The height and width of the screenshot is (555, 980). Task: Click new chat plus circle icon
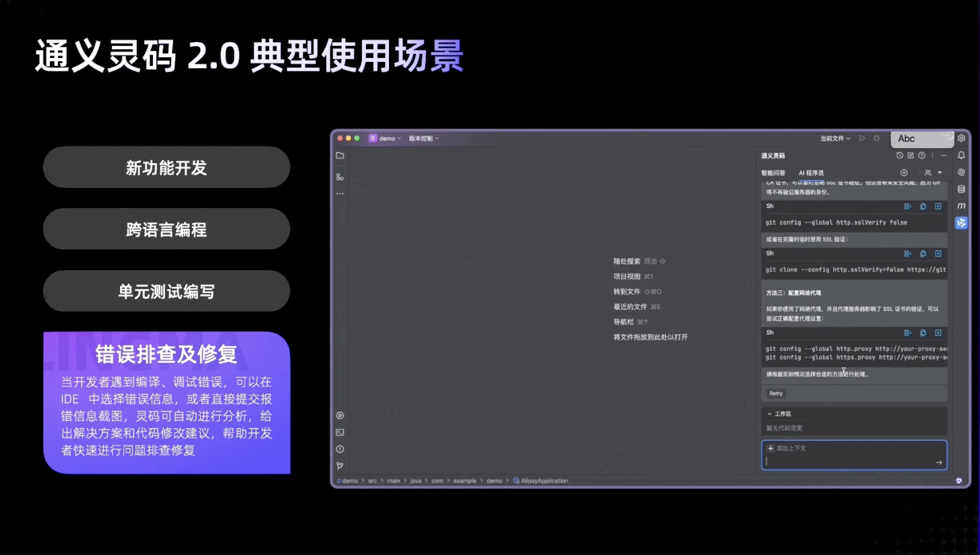[904, 173]
